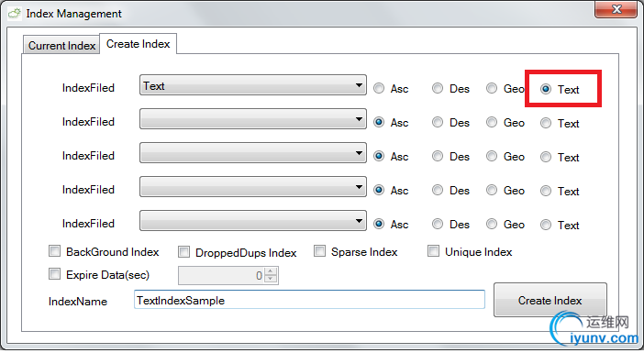Enable the Unique Index checkbox
644x353 pixels.
pos(433,251)
